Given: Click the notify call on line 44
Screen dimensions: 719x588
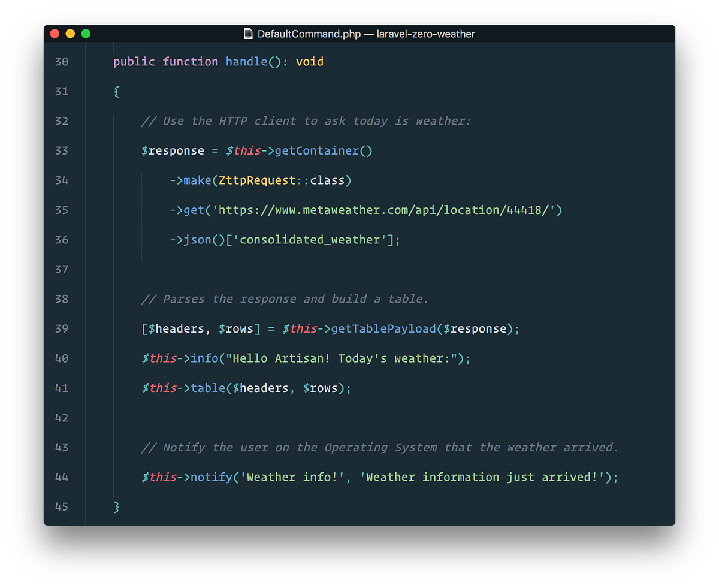Looking at the screenshot, I should [213, 477].
